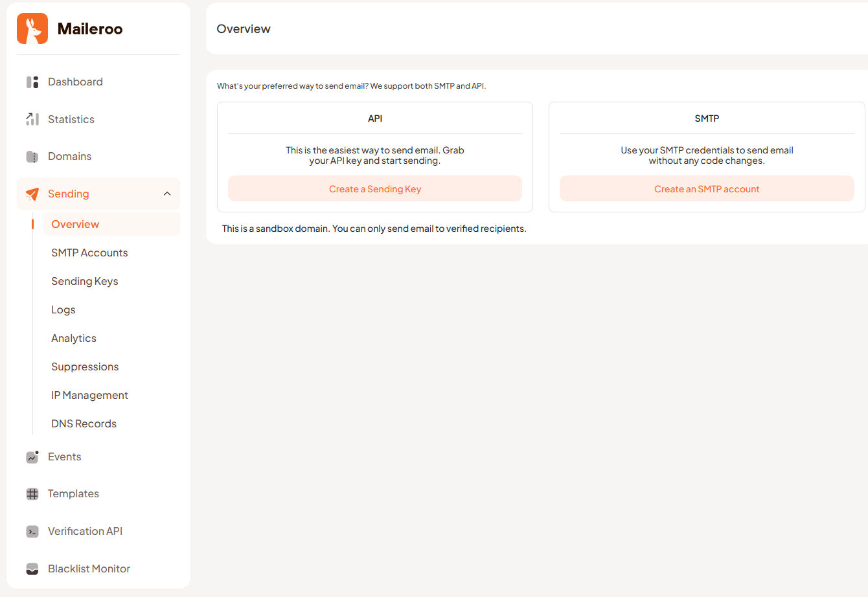Collapse the Sending section chevron
Screen dimensions: 868x597
click(x=167, y=193)
